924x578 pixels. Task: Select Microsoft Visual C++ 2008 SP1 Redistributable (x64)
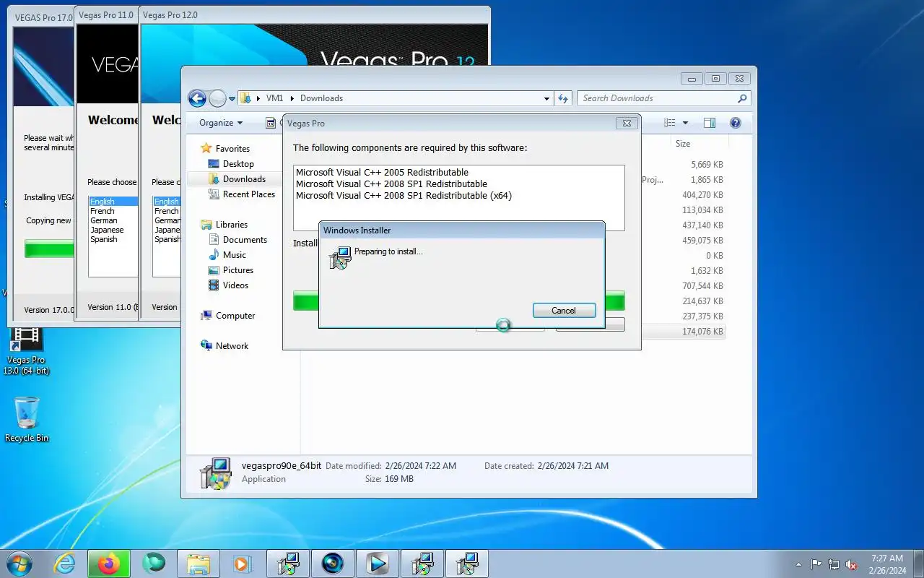[404, 196]
